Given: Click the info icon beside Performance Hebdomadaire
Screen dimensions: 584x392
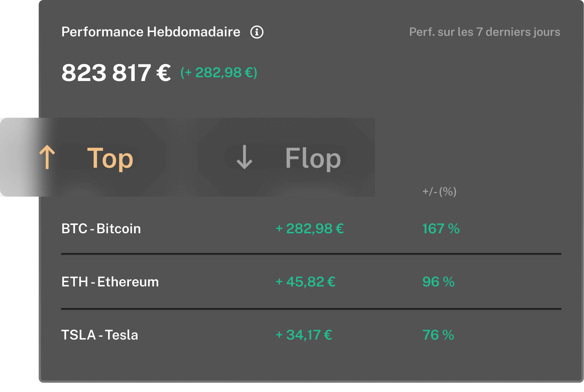Looking at the screenshot, I should tap(257, 32).
